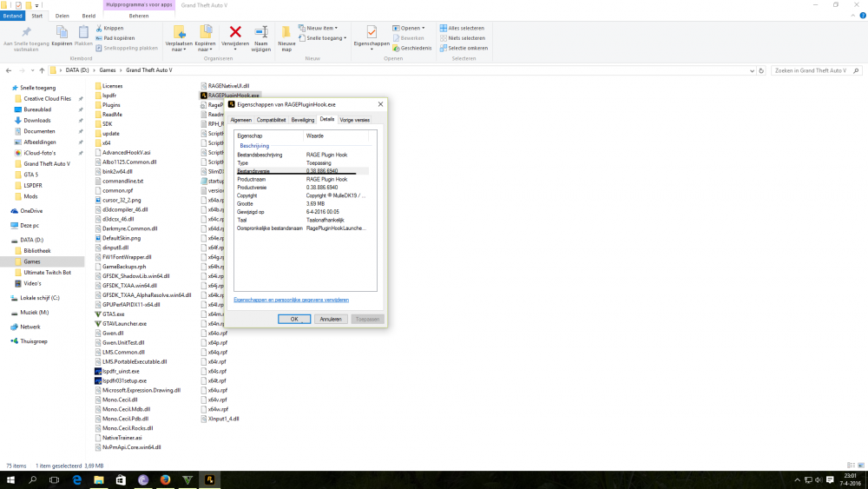Select OneDrive in sidebar
Image resolution: width=868 pixels, height=489 pixels.
(31, 211)
